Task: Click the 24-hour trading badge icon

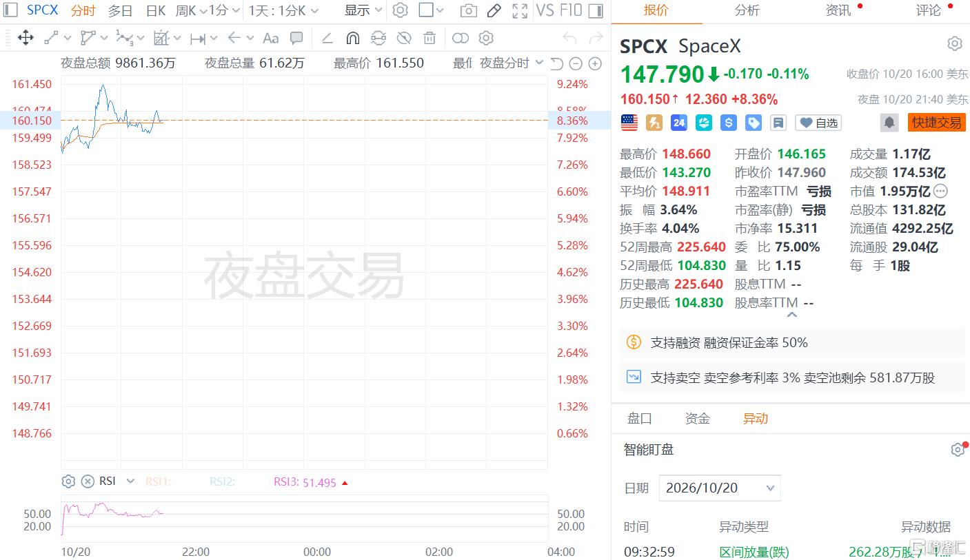Action: click(679, 123)
